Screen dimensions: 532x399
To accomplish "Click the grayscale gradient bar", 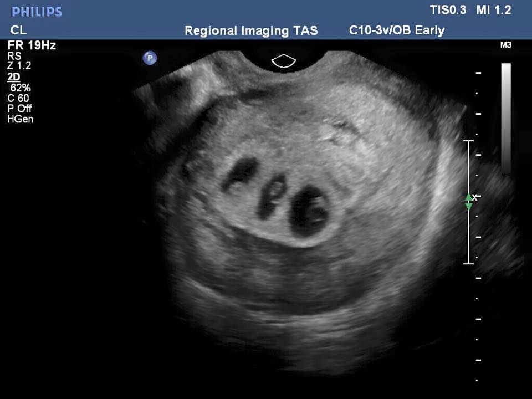I will tap(506, 117).
